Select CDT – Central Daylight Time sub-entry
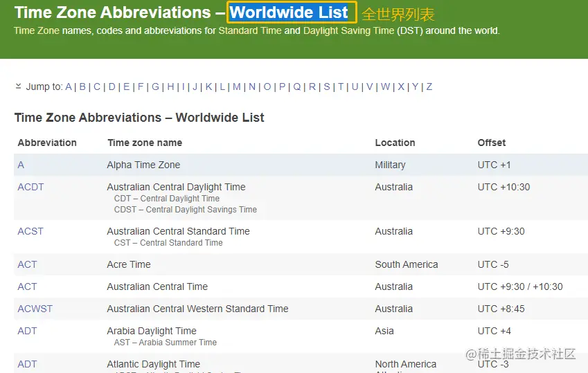The width and height of the screenshot is (588, 373). (167, 199)
